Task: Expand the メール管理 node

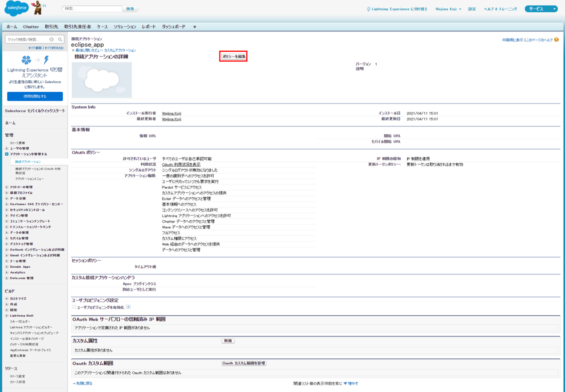Action: pyautogui.click(x=7, y=261)
